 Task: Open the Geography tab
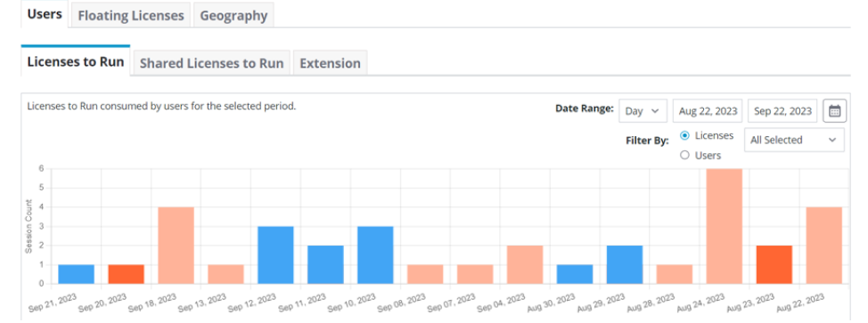(233, 15)
